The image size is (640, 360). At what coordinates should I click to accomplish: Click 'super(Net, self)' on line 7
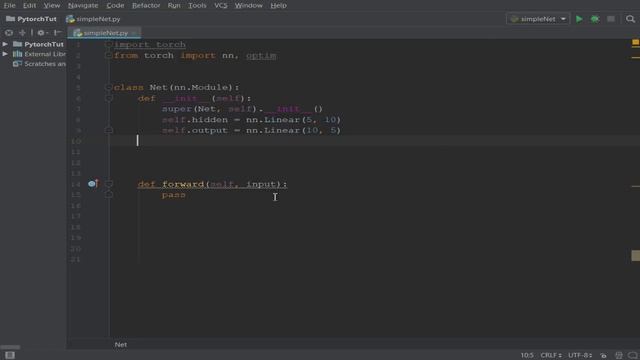[209, 109]
